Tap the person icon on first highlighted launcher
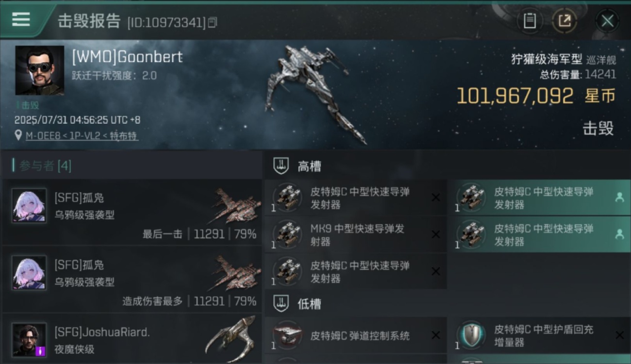Viewport: 631px width, 364px height. pyautogui.click(x=619, y=198)
